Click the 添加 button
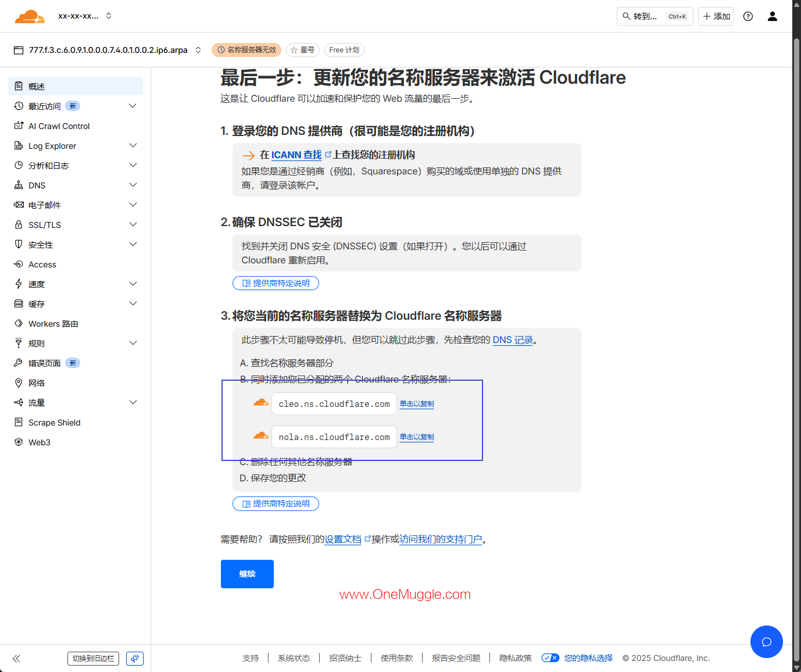The width and height of the screenshot is (801, 672). pyautogui.click(x=716, y=16)
